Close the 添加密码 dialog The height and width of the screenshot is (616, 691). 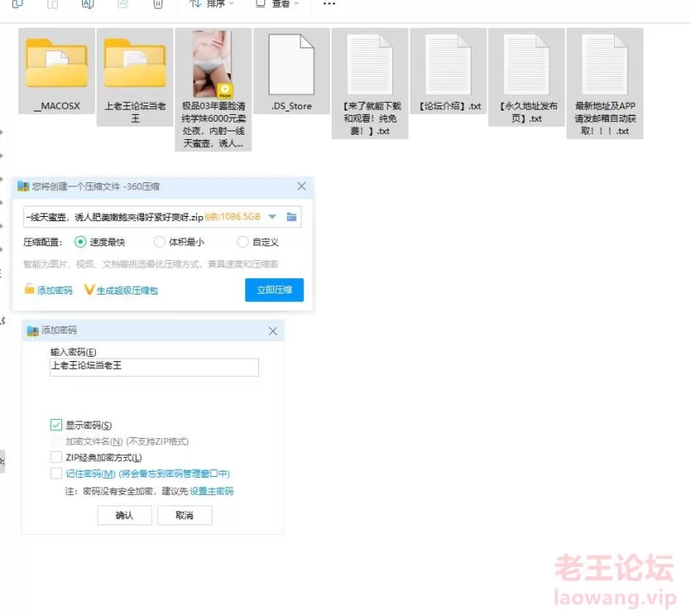273,331
